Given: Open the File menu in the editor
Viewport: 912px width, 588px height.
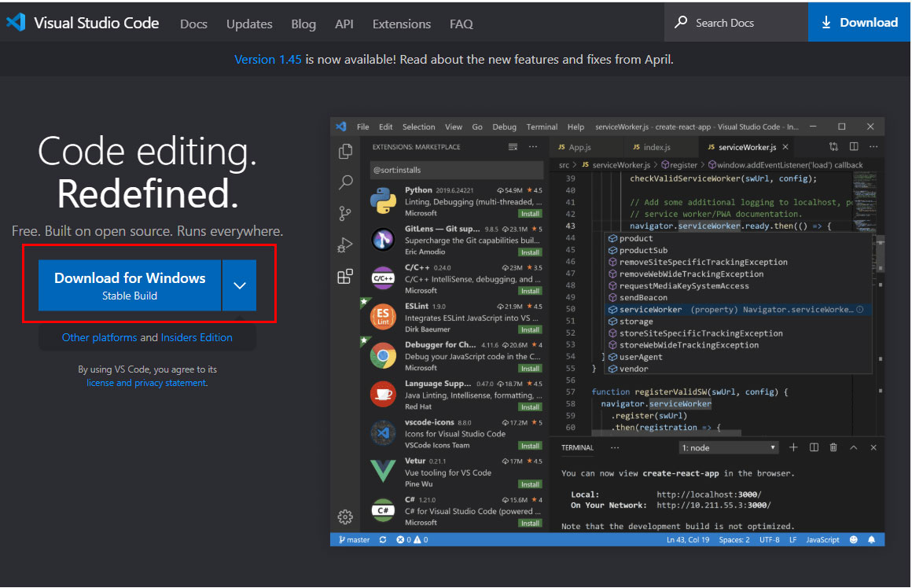Looking at the screenshot, I should [363, 127].
